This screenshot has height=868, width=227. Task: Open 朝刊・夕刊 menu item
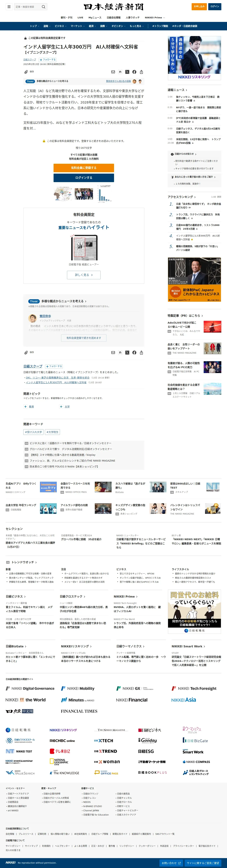66,17
